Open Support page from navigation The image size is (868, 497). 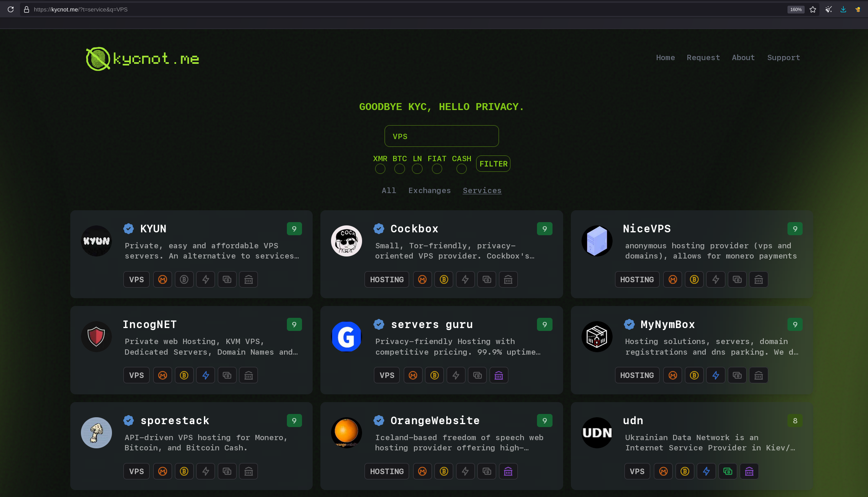click(783, 58)
